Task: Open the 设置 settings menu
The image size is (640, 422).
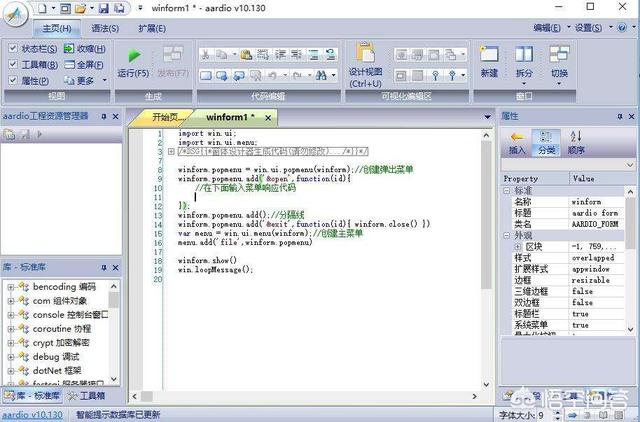Action: [x=589, y=29]
